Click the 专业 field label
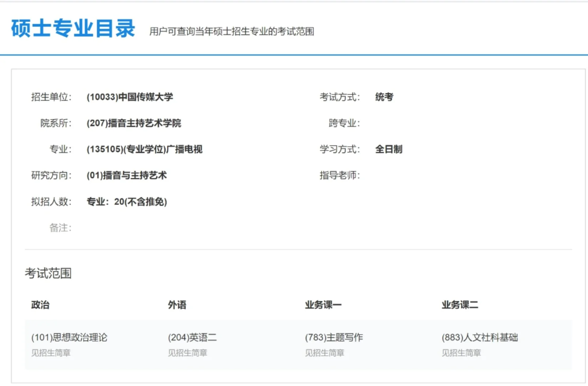This screenshot has height=386, width=588. tap(60, 149)
